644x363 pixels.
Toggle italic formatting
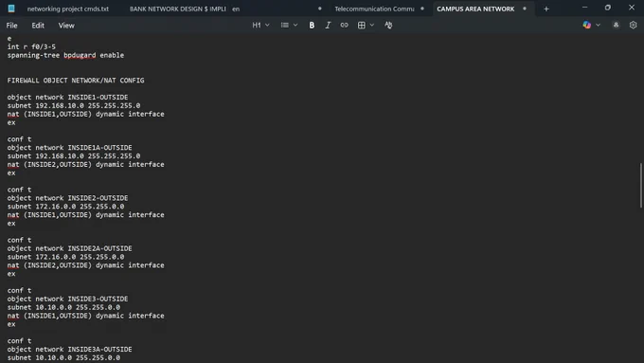(328, 25)
